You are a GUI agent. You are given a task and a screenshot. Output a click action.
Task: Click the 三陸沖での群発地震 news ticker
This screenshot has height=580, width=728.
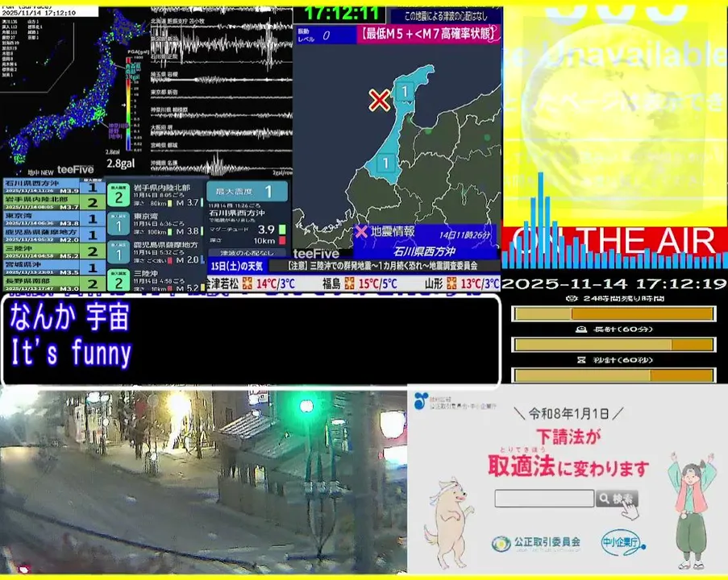click(383, 266)
